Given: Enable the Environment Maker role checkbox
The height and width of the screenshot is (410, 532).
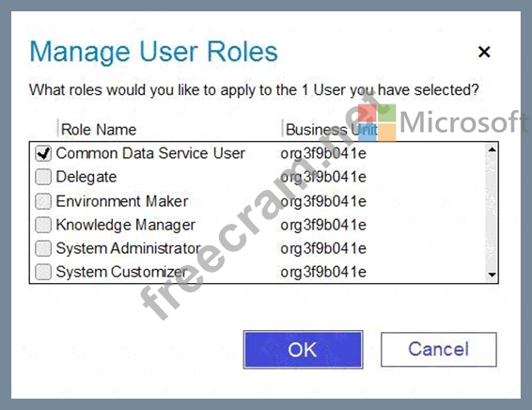Looking at the screenshot, I should pyautogui.click(x=43, y=201).
